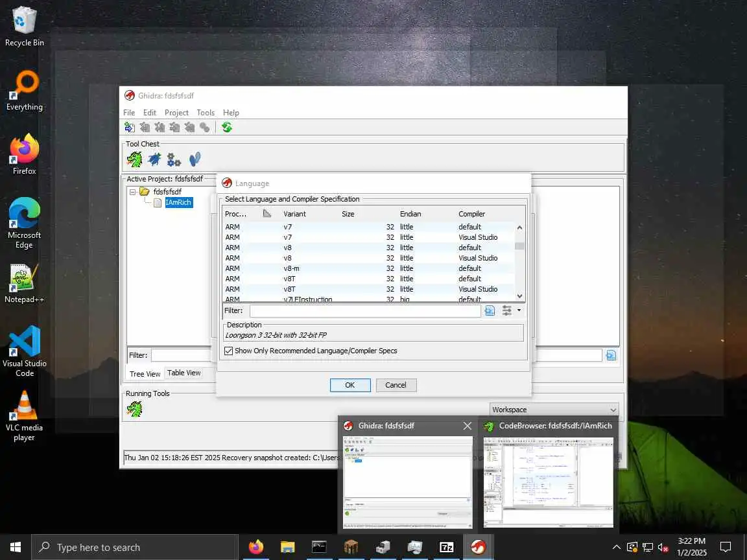Click the language list scrollbar up arrow
This screenshot has height=560, width=747.
tap(519, 227)
